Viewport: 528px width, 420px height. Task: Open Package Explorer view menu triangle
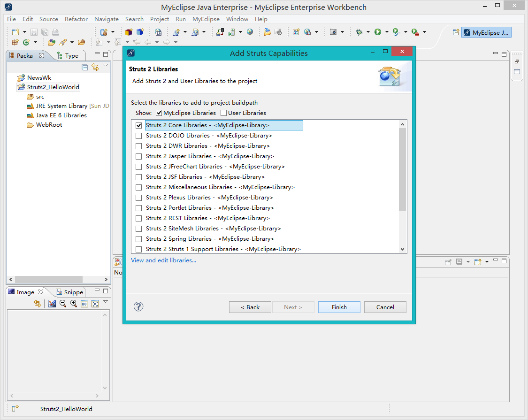(x=106, y=65)
